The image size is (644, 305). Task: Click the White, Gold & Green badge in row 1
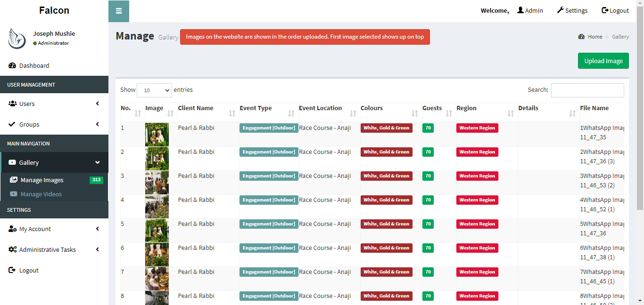[x=386, y=128]
